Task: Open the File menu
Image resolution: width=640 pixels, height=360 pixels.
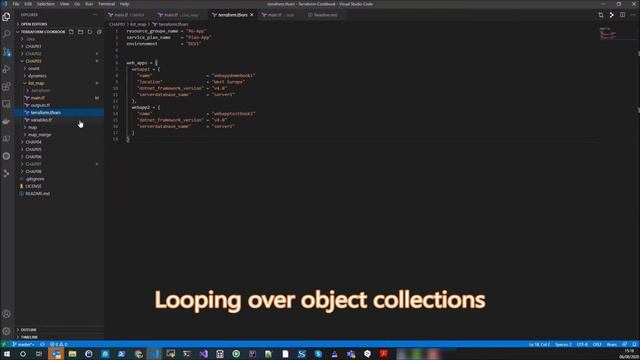Action: 16,4
